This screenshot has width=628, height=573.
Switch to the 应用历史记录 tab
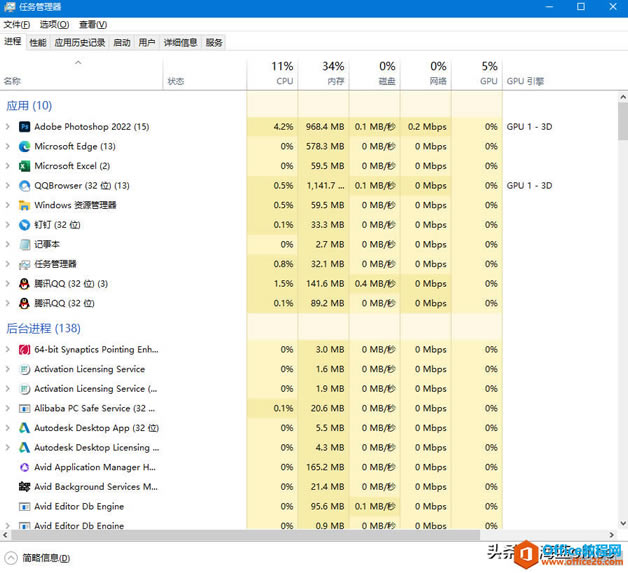(80, 43)
